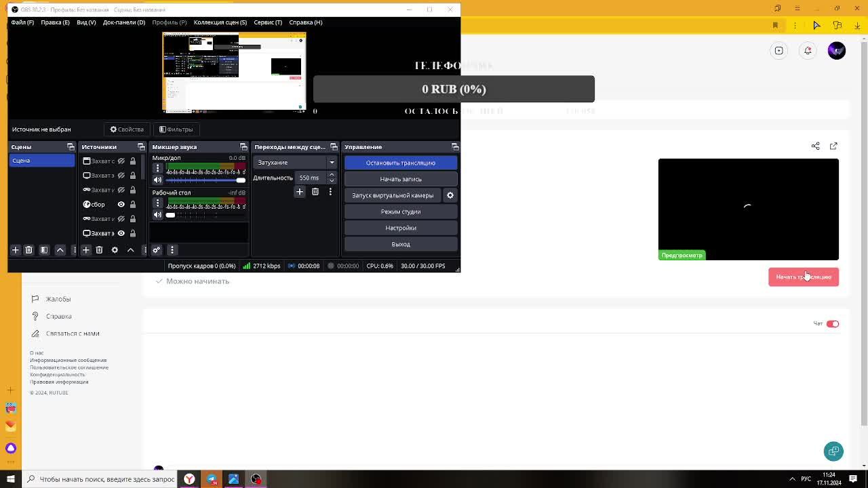Open options dots for the Микр/доп channel
Image resolution: width=868 pixels, height=488 pixels.
[158, 168]
